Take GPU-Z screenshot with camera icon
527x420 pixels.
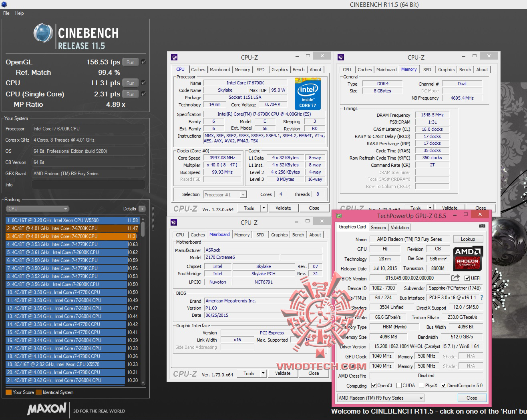tap(482, 226)
